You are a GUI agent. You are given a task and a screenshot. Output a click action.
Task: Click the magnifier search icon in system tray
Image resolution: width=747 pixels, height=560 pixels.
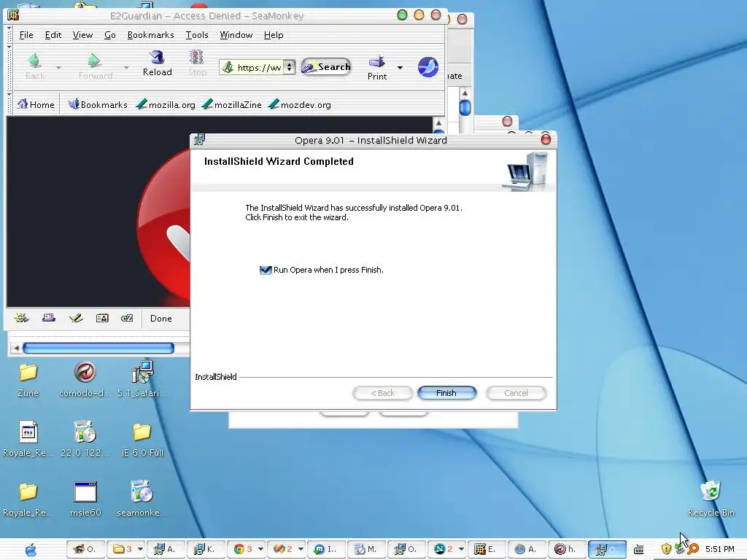[x=693, y=549]
